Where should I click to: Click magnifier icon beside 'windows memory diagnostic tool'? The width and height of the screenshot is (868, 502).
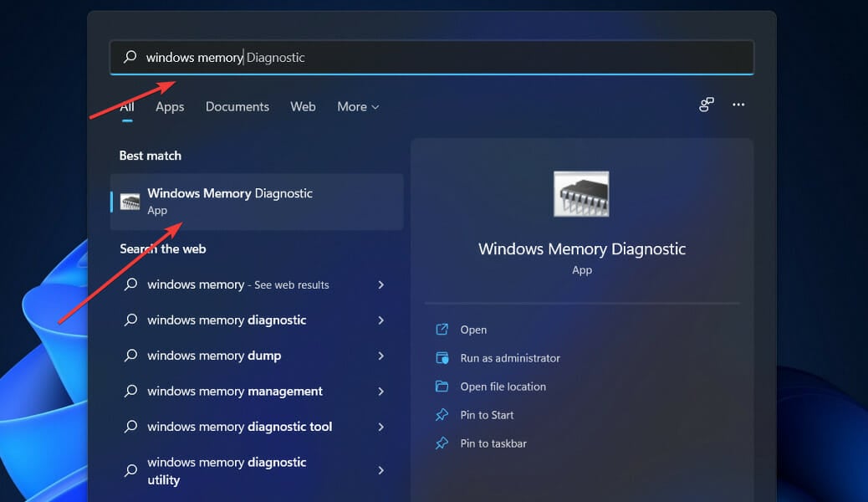[x=130, y=426]
